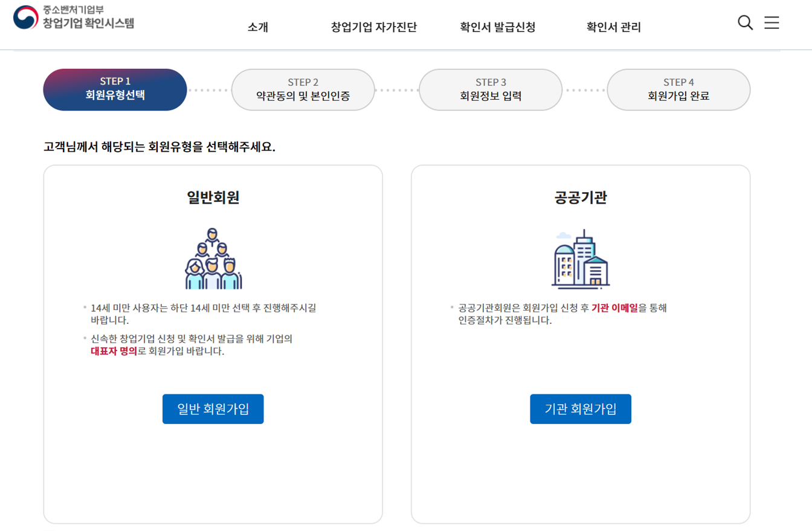Image resolution: width=812 pixels, height=531 pixels.
Task: Click the red 대표자 명의 text
Action: pos(114,351)
